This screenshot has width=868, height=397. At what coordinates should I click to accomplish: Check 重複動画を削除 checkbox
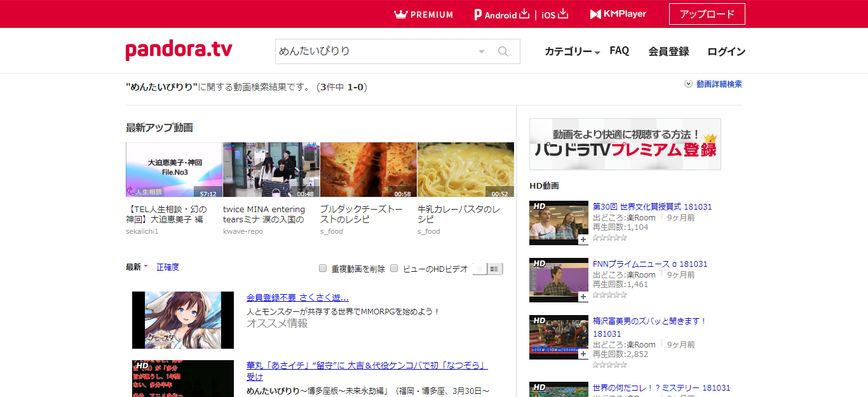point(323,268)
